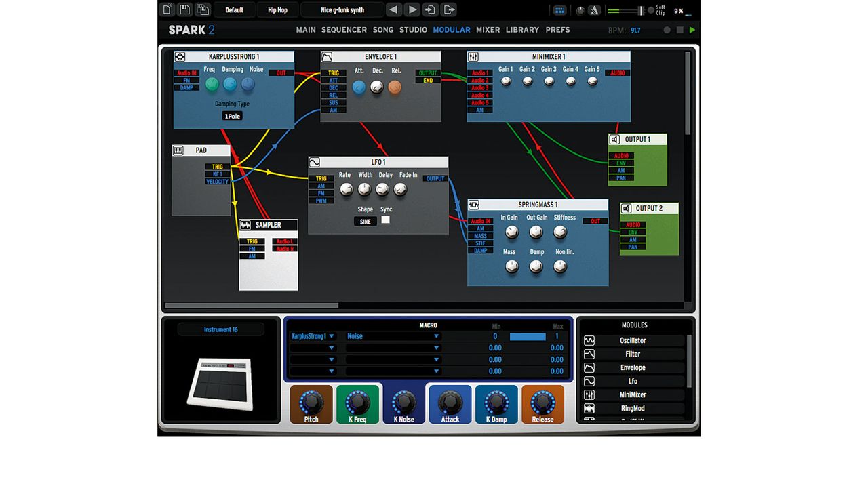Click the SpringMass 1 module icon
The image size is (868, 488).
pyautogui.click(x=474, y=205)
